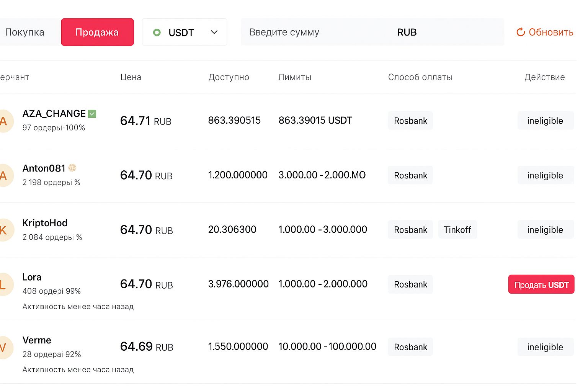Image resolution: width=588 pixels, height=392 pixels.
Task: Click the Продать USDT button
Action: tap(541, 284)
